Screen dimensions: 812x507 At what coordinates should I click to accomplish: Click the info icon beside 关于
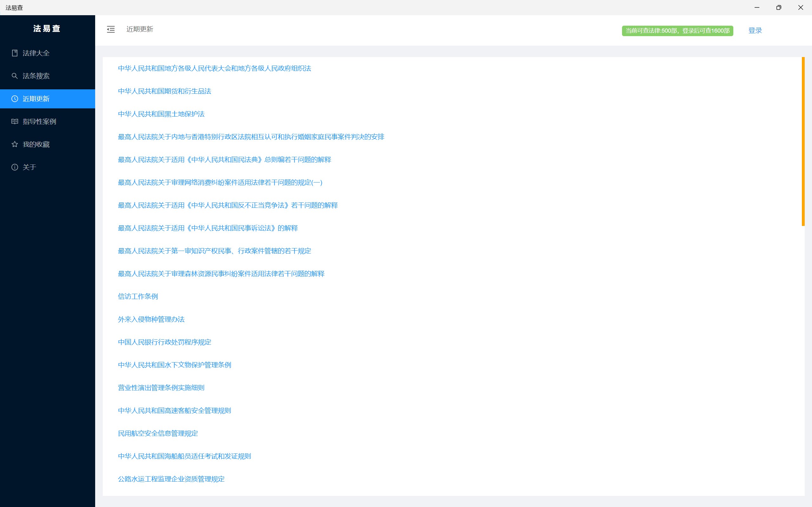(x=14, y=167)
